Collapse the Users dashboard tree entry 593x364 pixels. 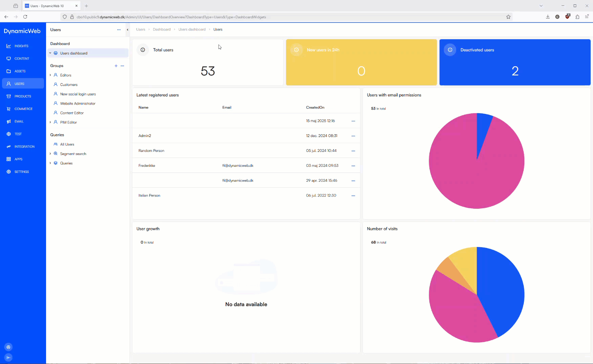[x=50, y=53]
